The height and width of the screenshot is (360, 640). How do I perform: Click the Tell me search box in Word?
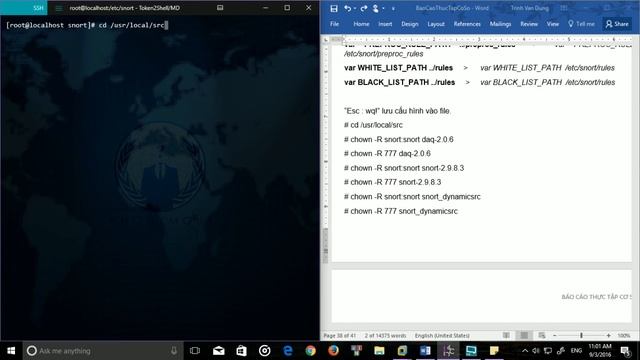pyautogui.click(x=582, y=24)
